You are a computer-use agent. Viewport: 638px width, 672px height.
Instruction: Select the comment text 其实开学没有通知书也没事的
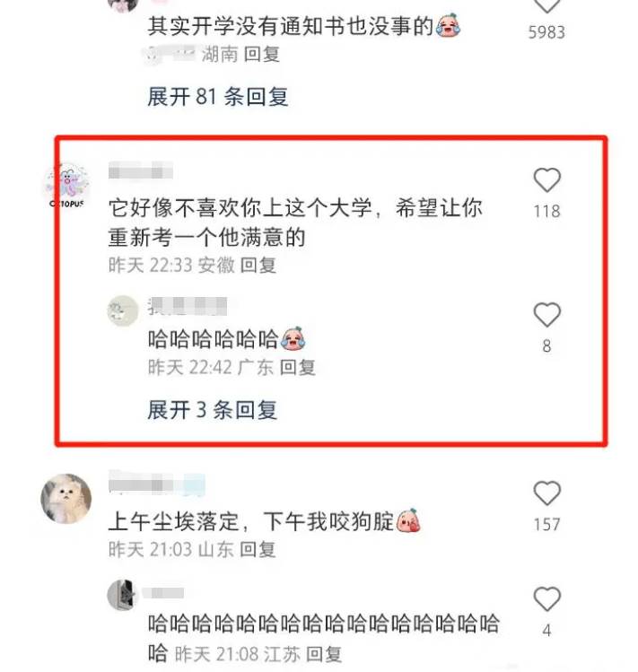coord(291,27)
